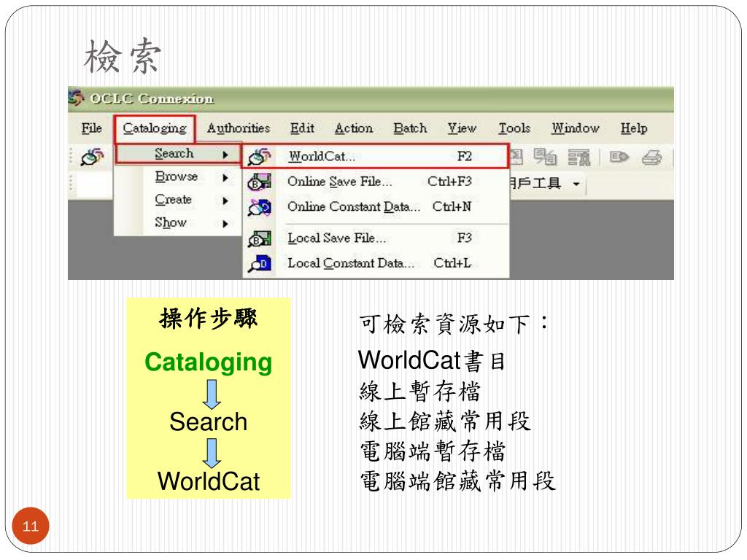Click the WorldCat menu item icon
This screenshot has width=747, height=560.
(259, 157)
